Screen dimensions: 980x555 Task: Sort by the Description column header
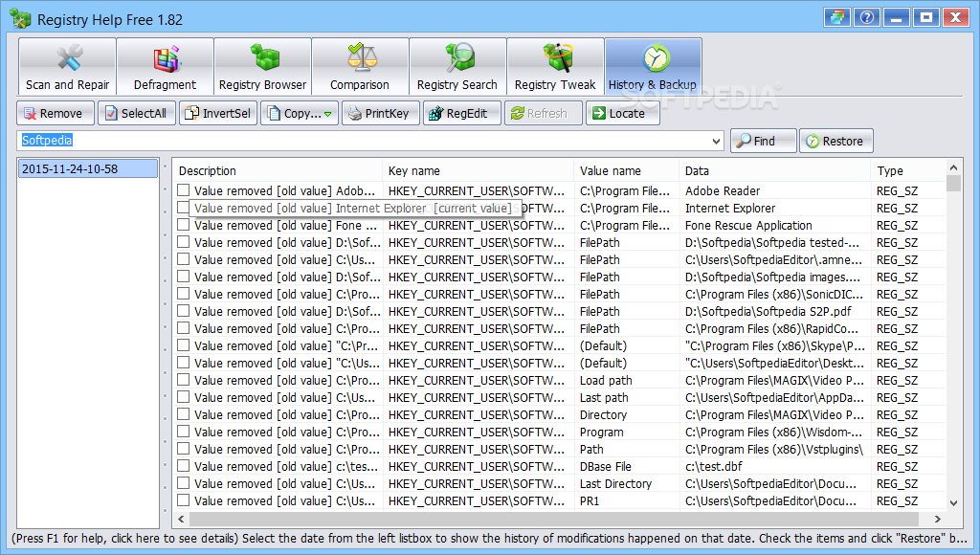point(278,170)
